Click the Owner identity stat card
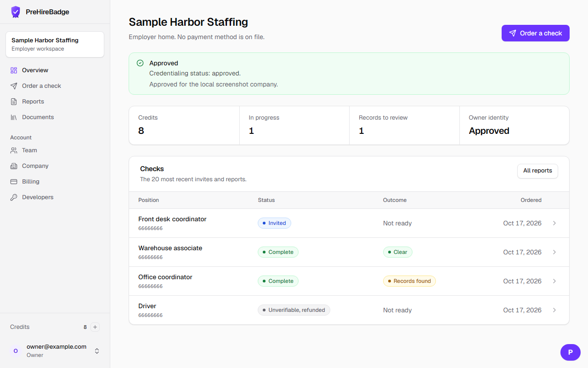The height and width of the screenshot is (368, 588). [514, 126]
